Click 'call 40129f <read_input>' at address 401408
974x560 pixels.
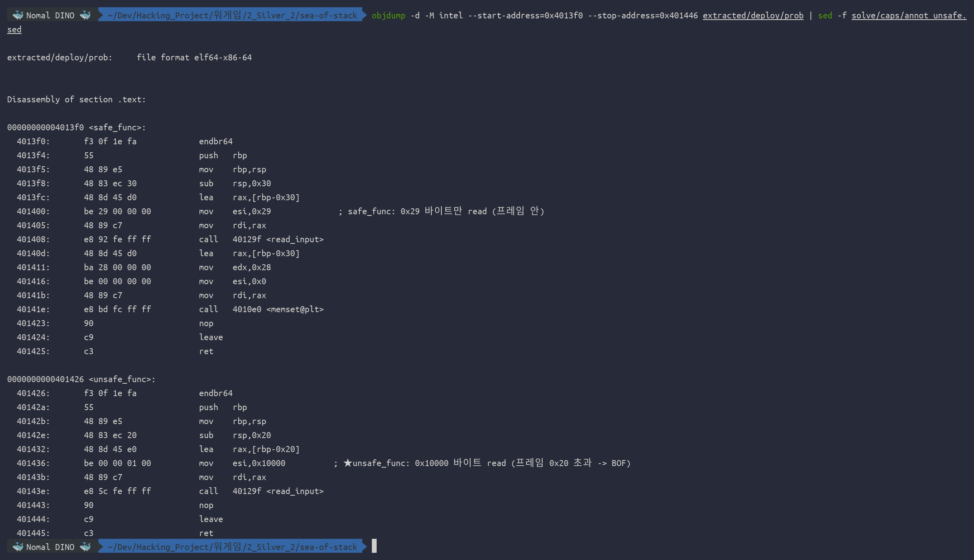[x=261, y=239]
